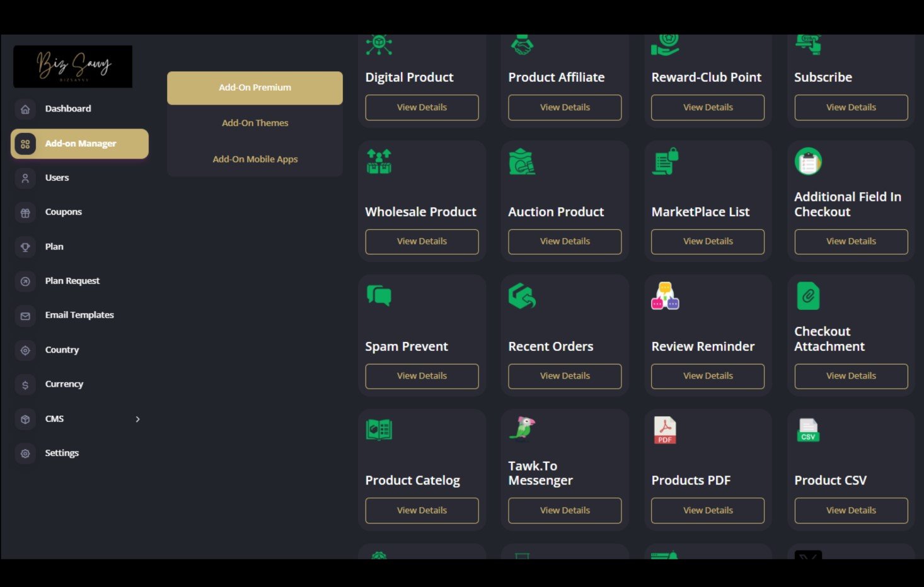Open the Settings menu item
The height and width of the screenshot is (587, 924).
click(x=62, y=453)
